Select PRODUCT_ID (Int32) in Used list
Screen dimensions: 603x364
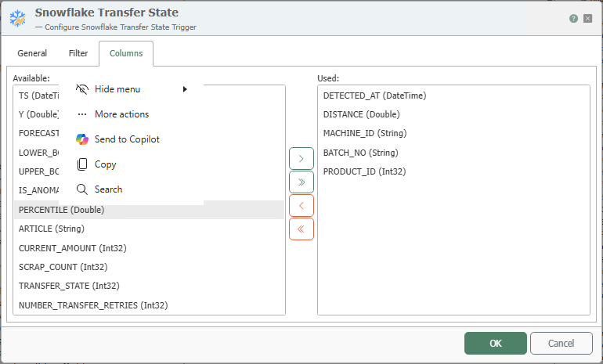tap(453, 171)
